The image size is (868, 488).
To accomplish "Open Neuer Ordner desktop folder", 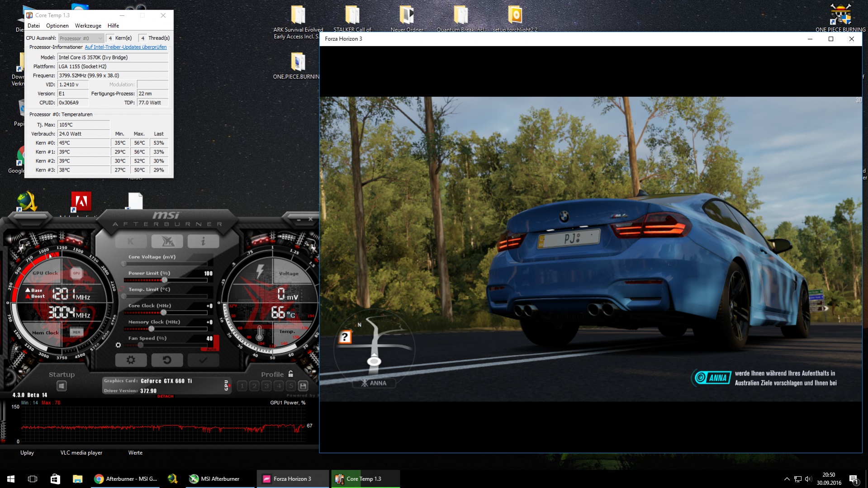I will pos(407,19).
